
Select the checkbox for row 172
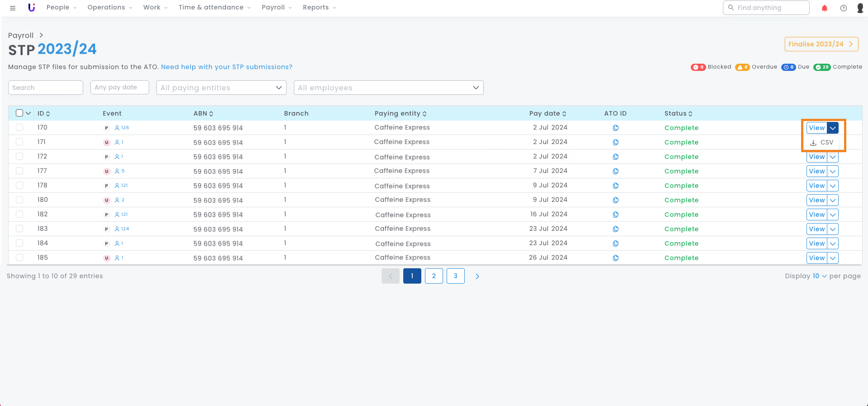19,156
